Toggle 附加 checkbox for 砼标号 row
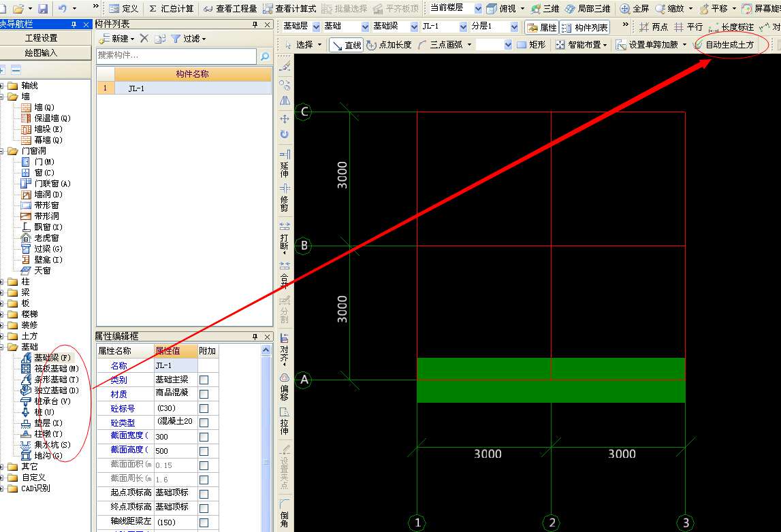The height and width of the screenshot is (532, 781). click(x=204, y=409)
